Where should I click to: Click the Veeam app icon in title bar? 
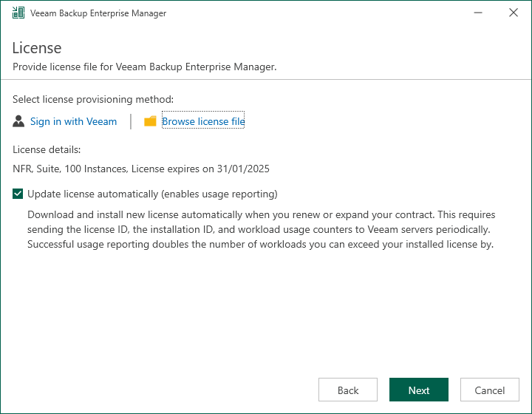(18, 13)
